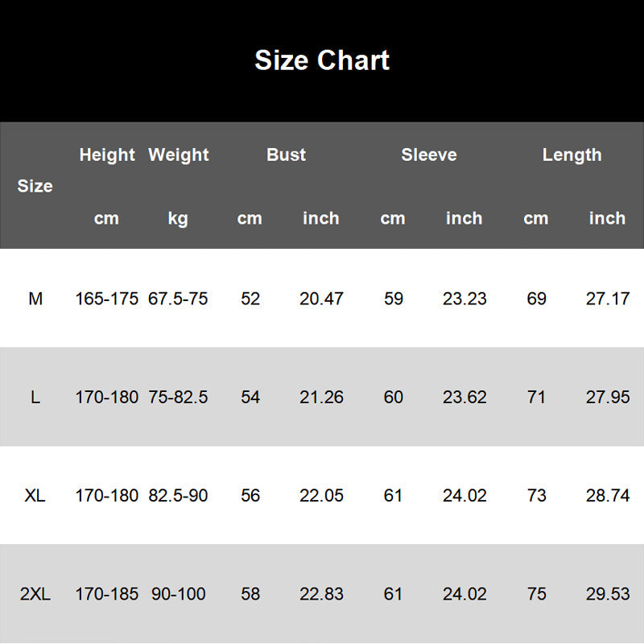
Task: Click length value 29.53 inch
Action: [608, 594]
